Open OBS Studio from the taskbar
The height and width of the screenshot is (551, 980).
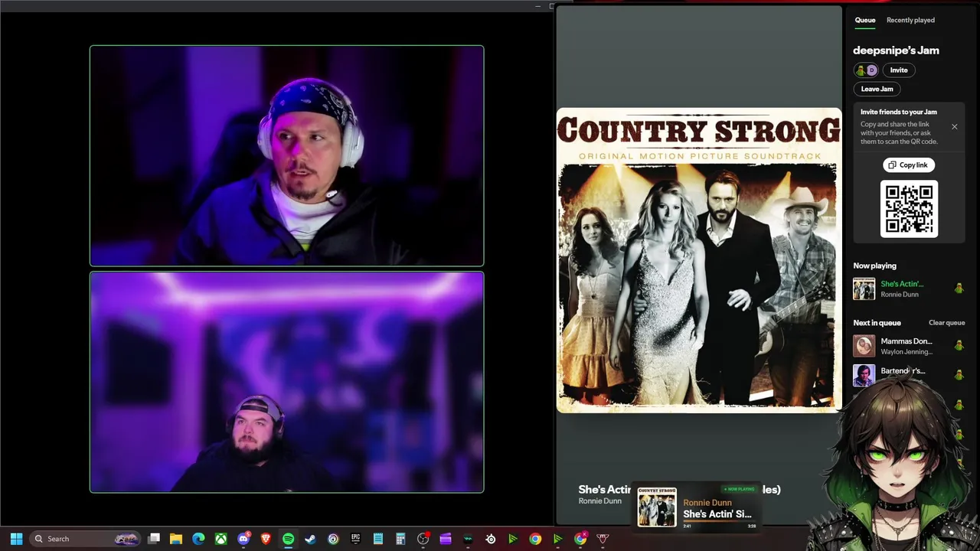click(x=423, y=539)
